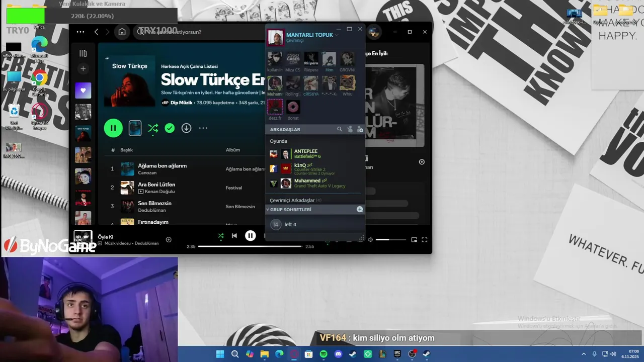Download the Slow Türkçe playlist
Image resolution: width=644 pixels, height=362 pixels.
(x=186, y=128)
